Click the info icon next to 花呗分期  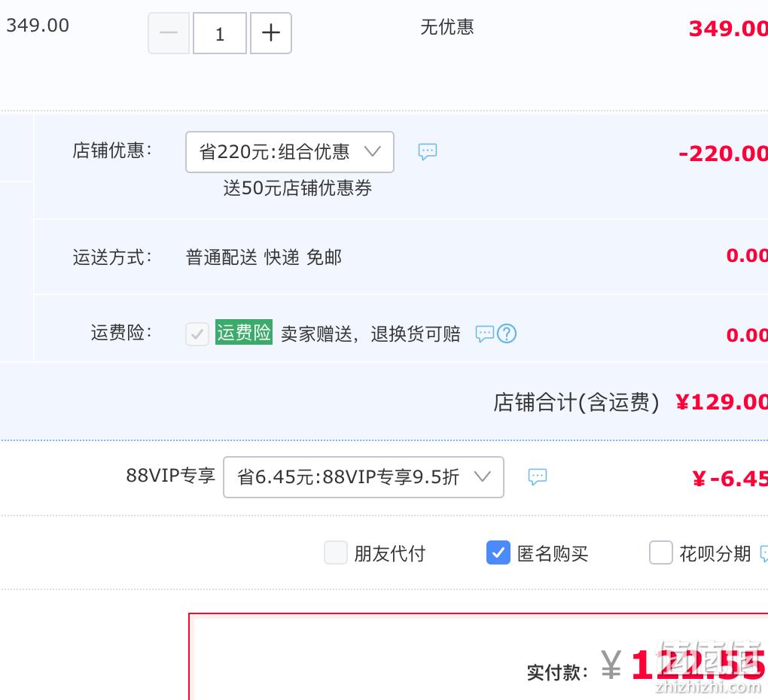point(764,554)
